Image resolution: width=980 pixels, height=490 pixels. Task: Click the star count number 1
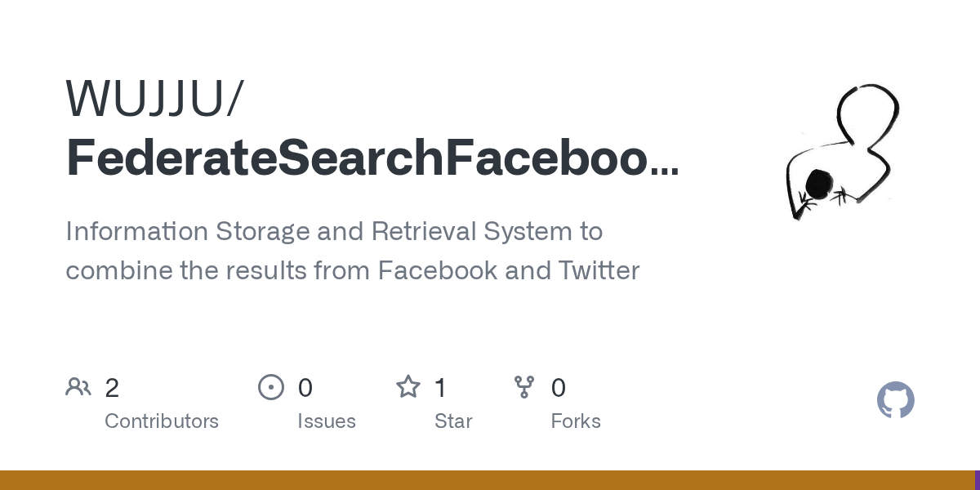[x=441, y=388]
